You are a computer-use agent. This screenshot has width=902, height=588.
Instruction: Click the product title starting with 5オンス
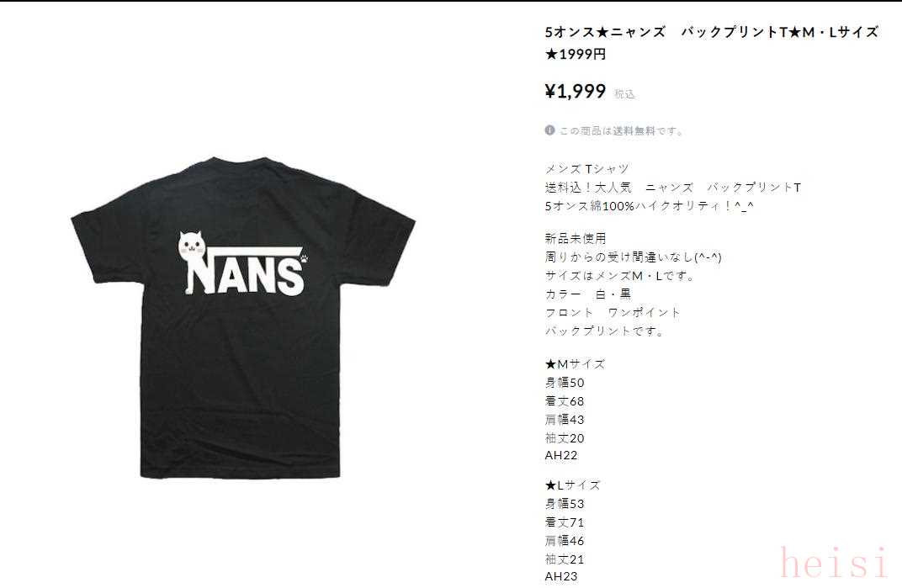[712, 32]
